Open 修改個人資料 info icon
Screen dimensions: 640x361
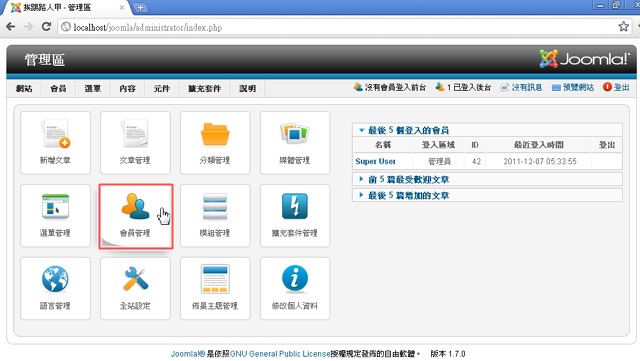coord(295,288)
